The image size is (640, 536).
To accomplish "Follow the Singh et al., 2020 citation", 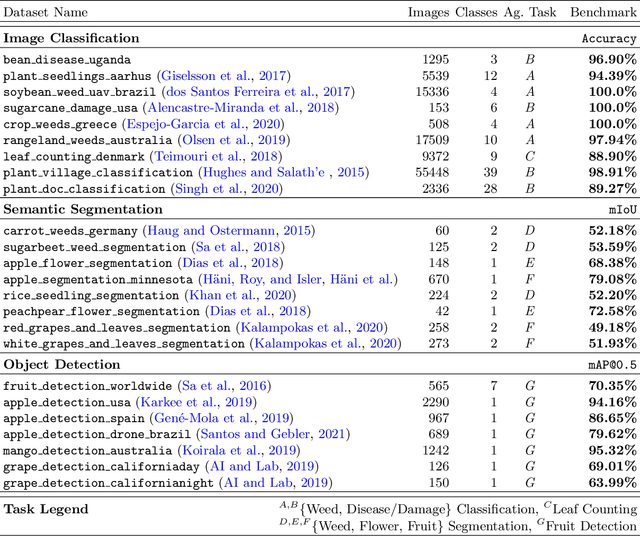I will pyautogui.click(x=227, y=189).
